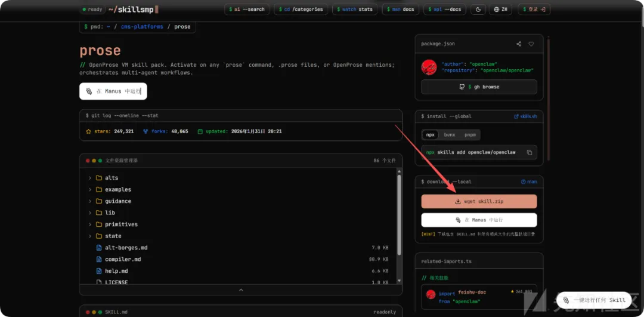Click the help.md file icon
Screen dimensions: 644x317
98,271
